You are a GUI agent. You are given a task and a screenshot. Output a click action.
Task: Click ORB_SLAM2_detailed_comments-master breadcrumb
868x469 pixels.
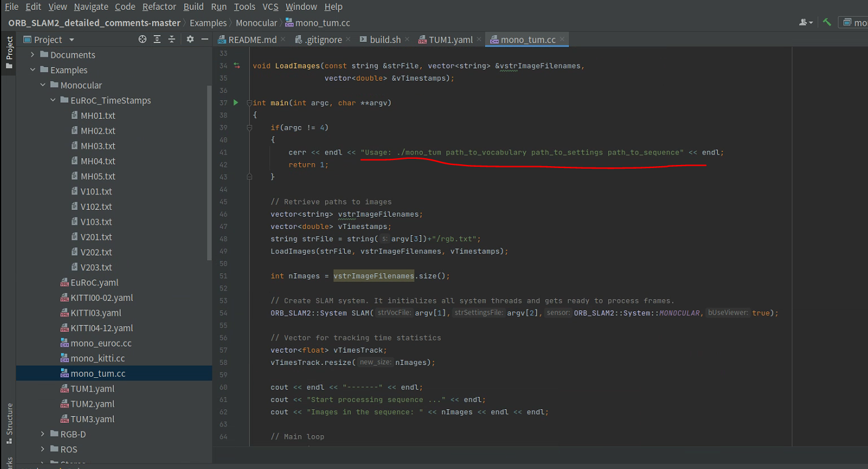[94, 23]
